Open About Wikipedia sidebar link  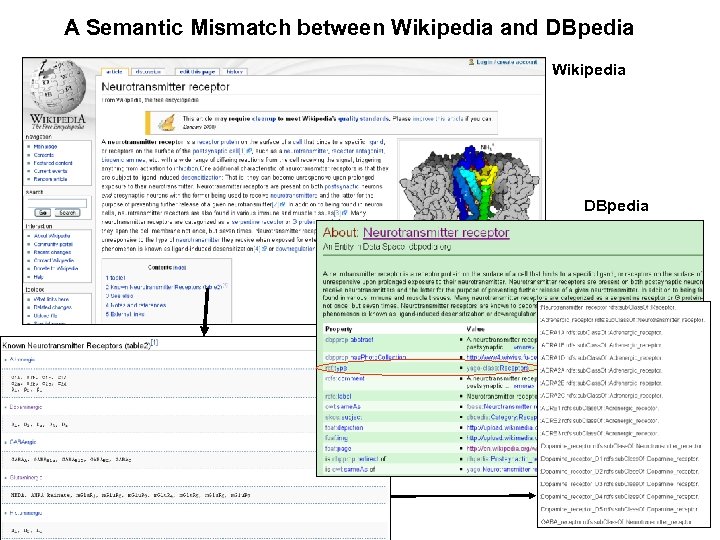pyautogui.click(x=52, y=236)
